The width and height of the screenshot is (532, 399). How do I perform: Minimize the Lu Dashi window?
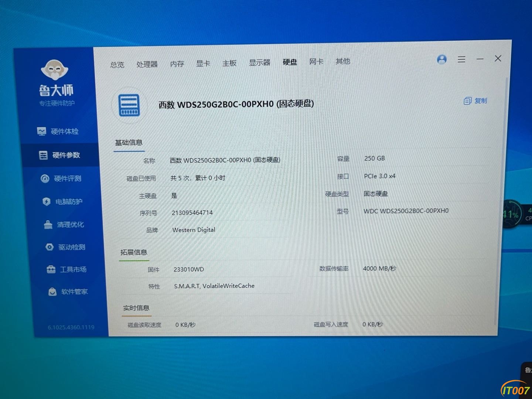coord(480,59)
